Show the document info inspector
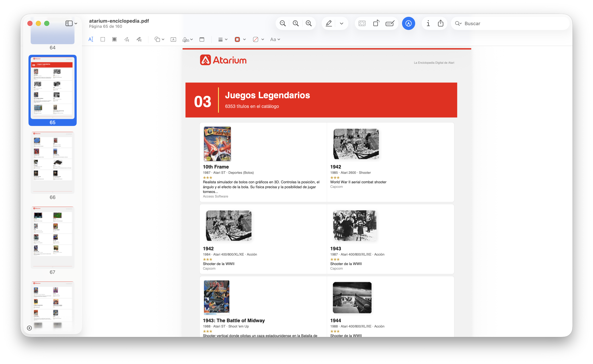The image size is (593, 364). [428, 23]
